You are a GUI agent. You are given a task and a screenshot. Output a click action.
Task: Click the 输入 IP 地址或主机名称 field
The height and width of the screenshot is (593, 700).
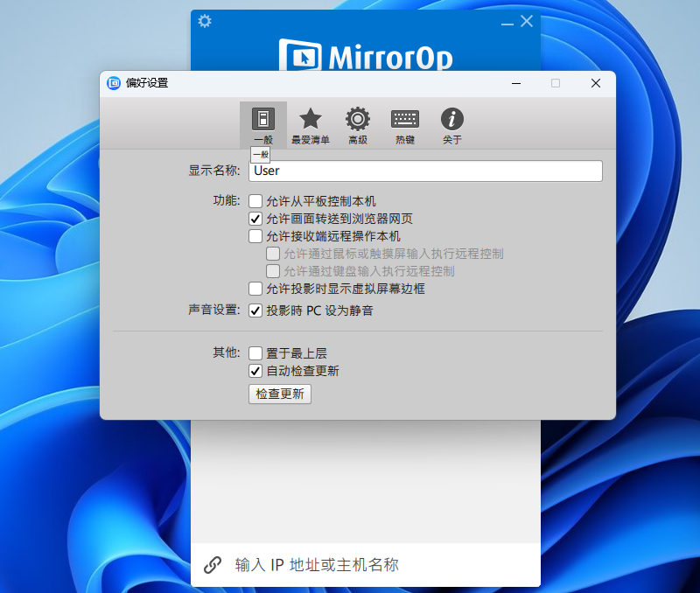(366, 565)
